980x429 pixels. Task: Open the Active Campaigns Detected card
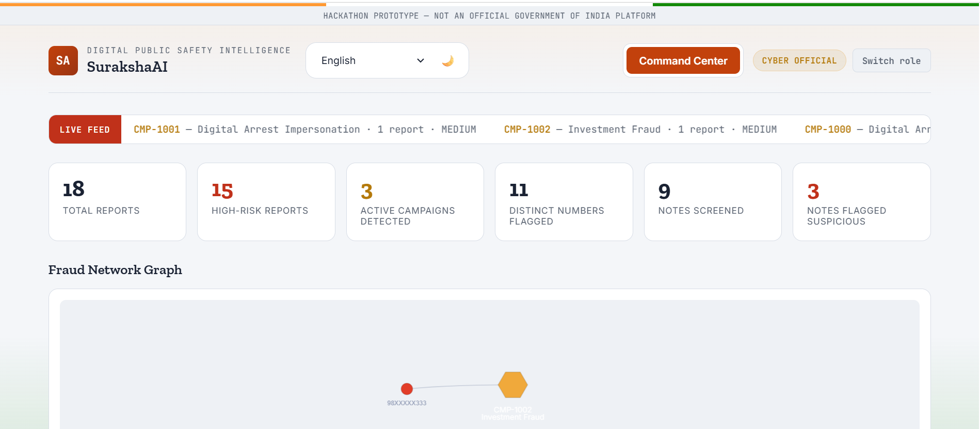click(x=415, y=202)
